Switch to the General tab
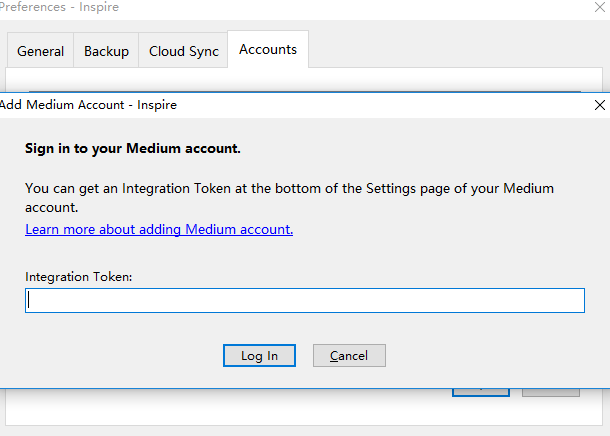Screen dimensions: 610x436 [40, 51]
